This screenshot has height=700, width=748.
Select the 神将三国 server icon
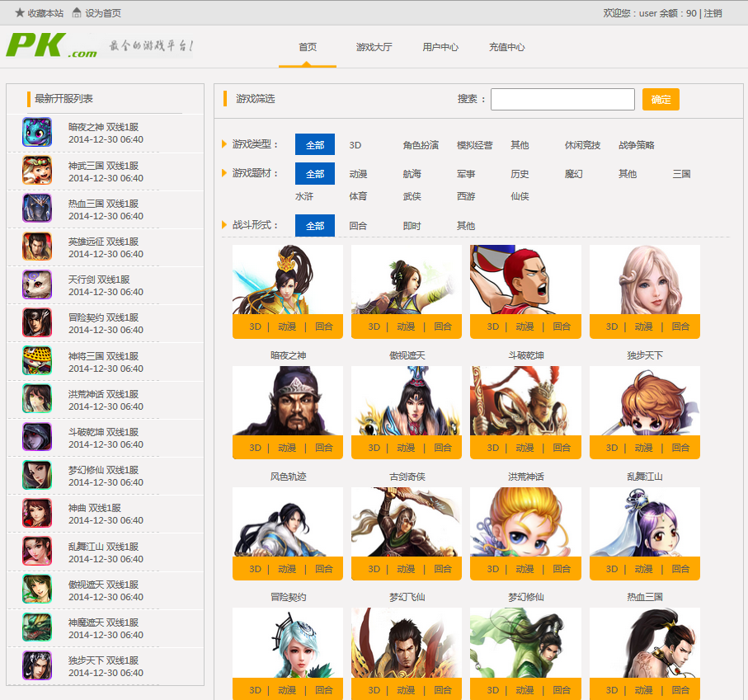click(37, 361)
